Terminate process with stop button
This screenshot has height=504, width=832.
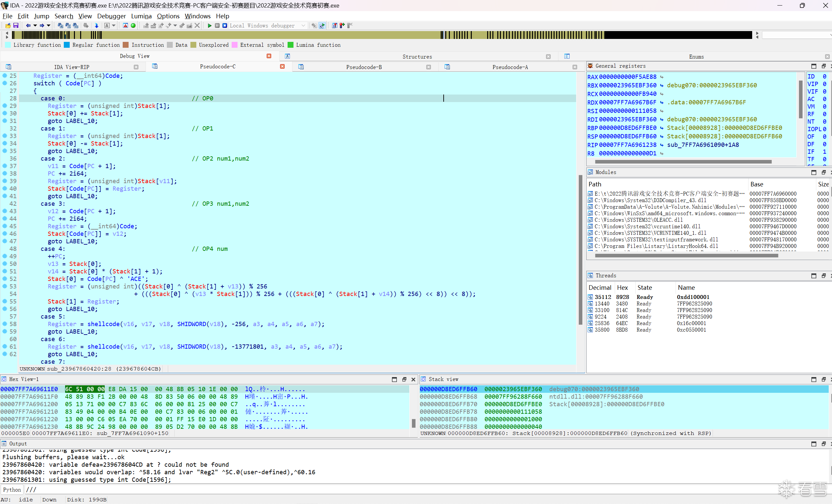224,26
